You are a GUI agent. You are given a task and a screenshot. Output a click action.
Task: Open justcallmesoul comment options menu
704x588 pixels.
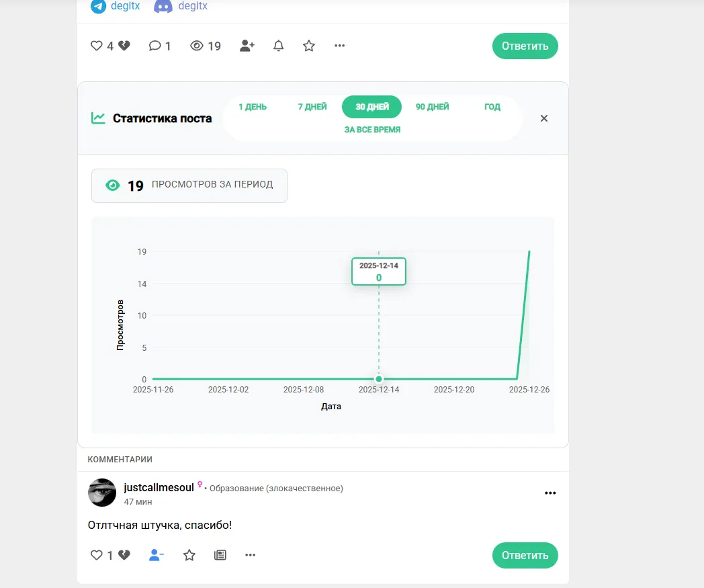[x=550, y=493]
